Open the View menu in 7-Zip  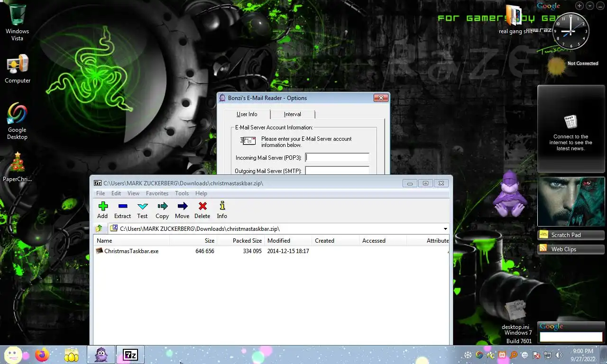point(133,193)
